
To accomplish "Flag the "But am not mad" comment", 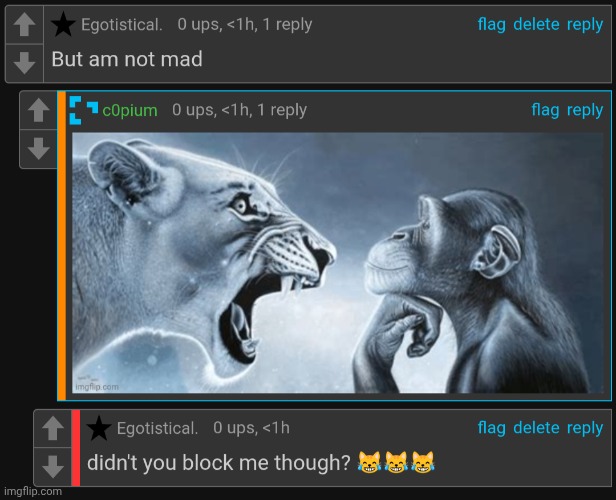I will coord(491,24).
